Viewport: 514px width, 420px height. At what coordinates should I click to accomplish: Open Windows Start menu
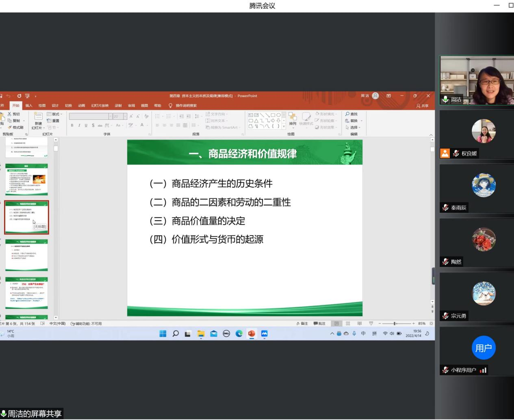coord(163,333)
